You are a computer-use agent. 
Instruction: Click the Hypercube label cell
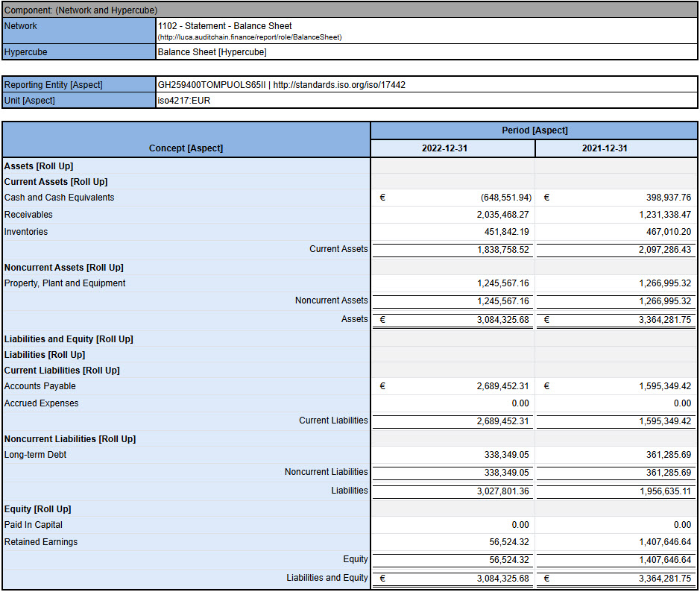79,51
